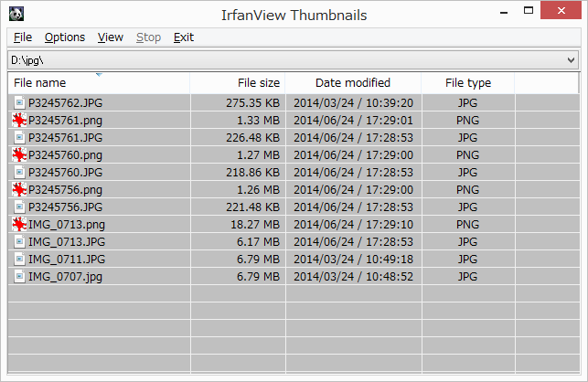
Task: Sort by the Date modified column header
Action: pyautogui.click(x=353, y=83)
